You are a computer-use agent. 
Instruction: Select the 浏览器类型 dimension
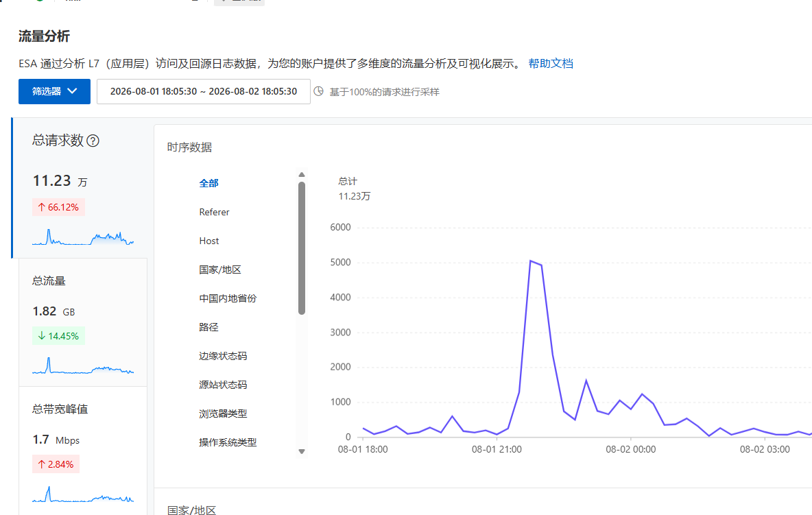[223, 414]
